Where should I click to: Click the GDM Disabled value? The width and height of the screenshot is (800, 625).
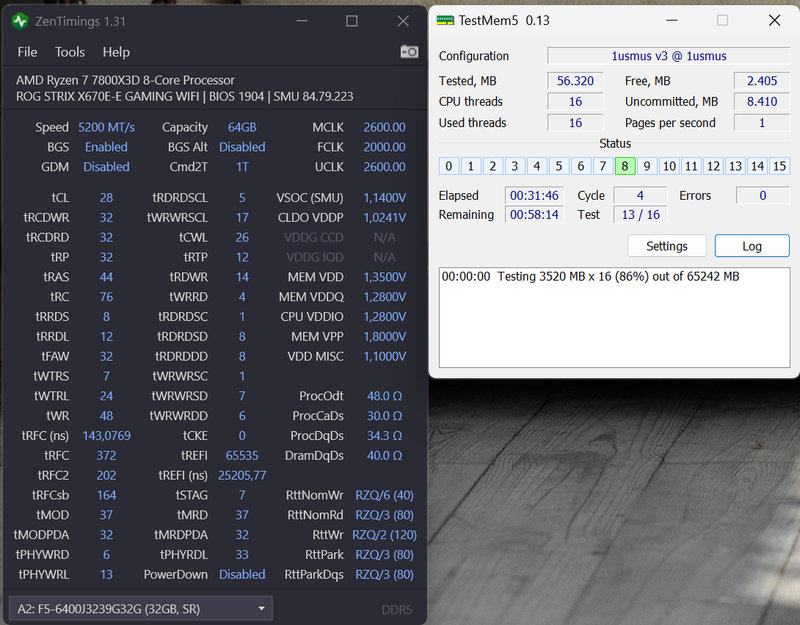[x=106, y=167]
